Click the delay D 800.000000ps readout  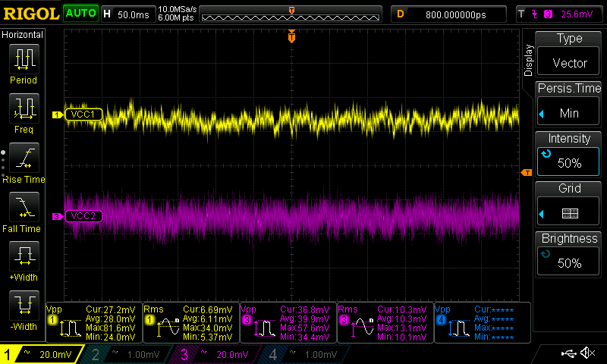(448, 14)
